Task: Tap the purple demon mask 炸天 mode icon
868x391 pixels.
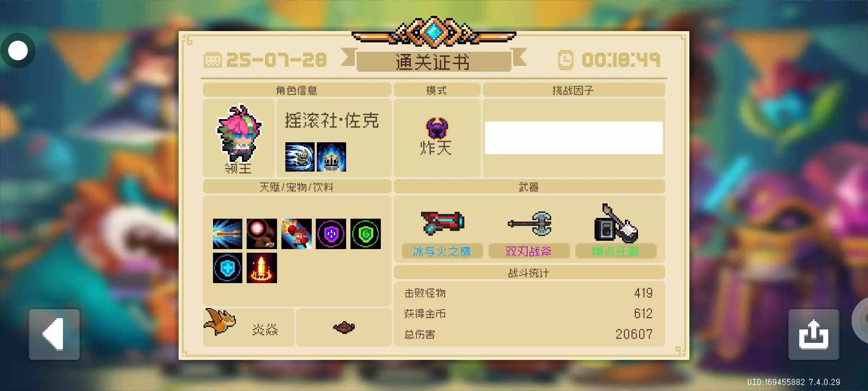Action: (437, 128)
